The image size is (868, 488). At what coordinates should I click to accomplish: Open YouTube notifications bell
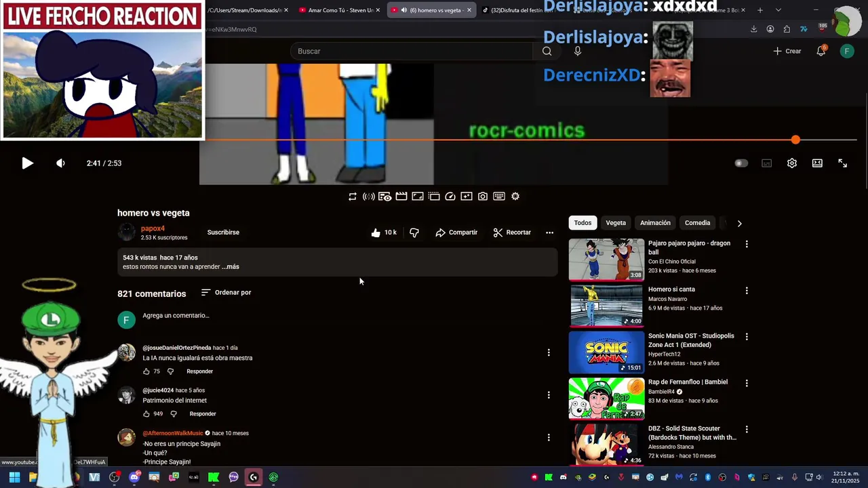click(x=821, y=51)
